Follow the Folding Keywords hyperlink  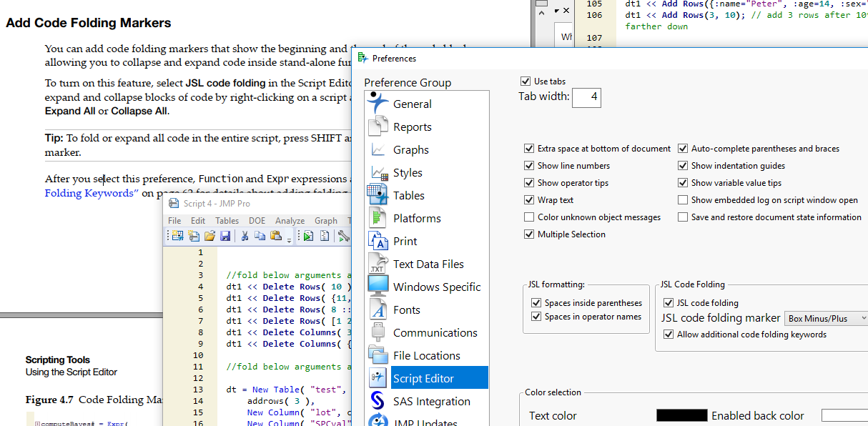90,192
